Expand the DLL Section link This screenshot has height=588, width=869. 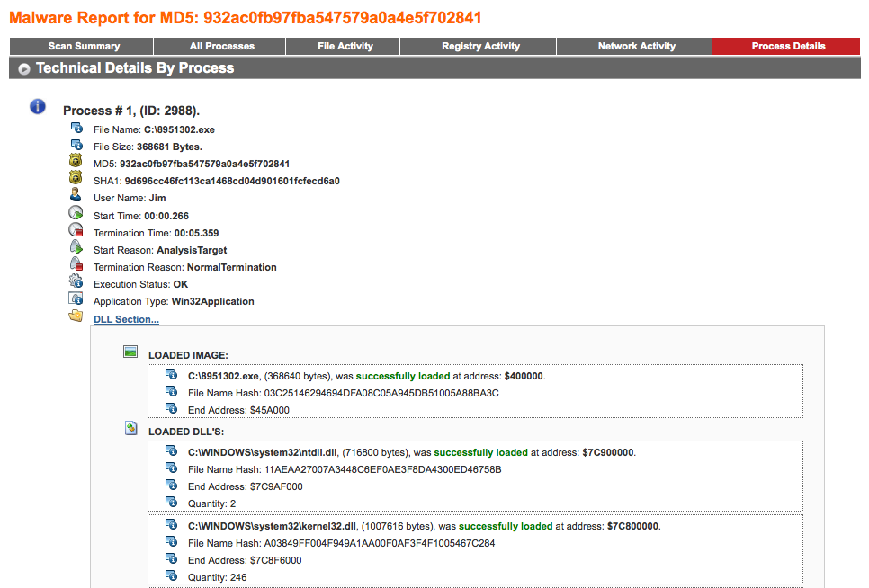pos(126,319)
